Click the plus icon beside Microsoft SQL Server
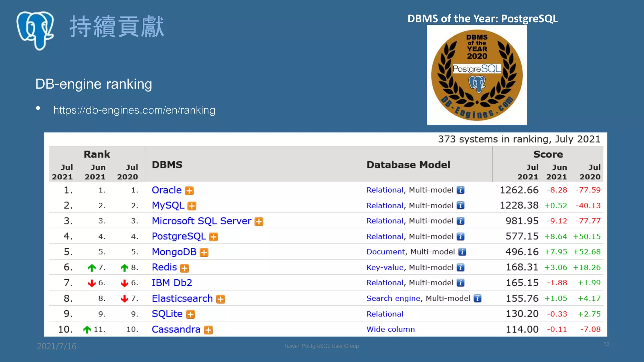Viewport: 644px width, 362px height. coord(259,222)
